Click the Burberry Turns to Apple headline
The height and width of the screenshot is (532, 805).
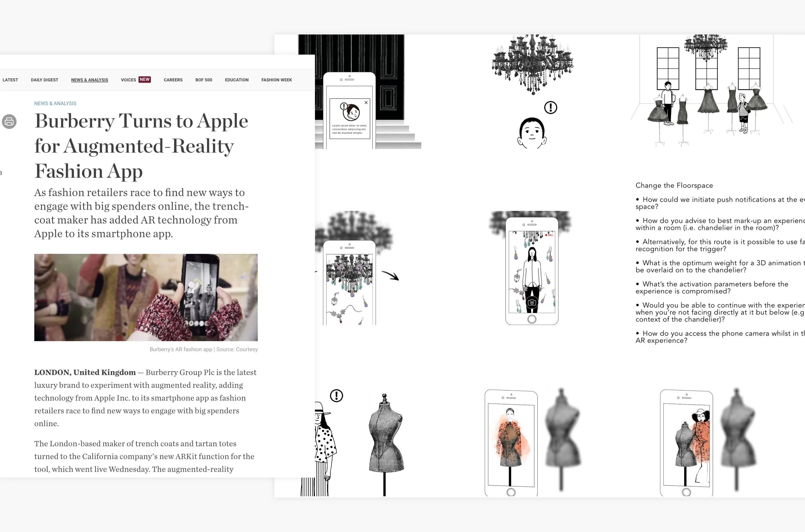pos(141,146)
